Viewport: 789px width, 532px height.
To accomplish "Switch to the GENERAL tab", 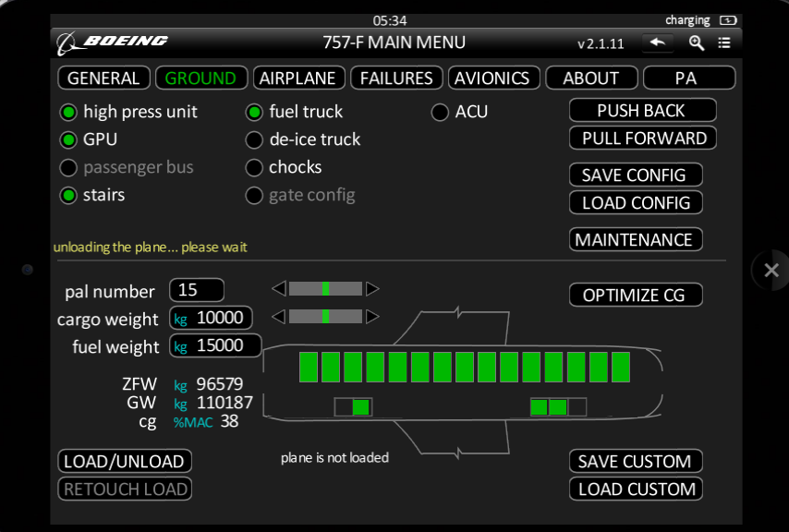I will tap(103, 78).
